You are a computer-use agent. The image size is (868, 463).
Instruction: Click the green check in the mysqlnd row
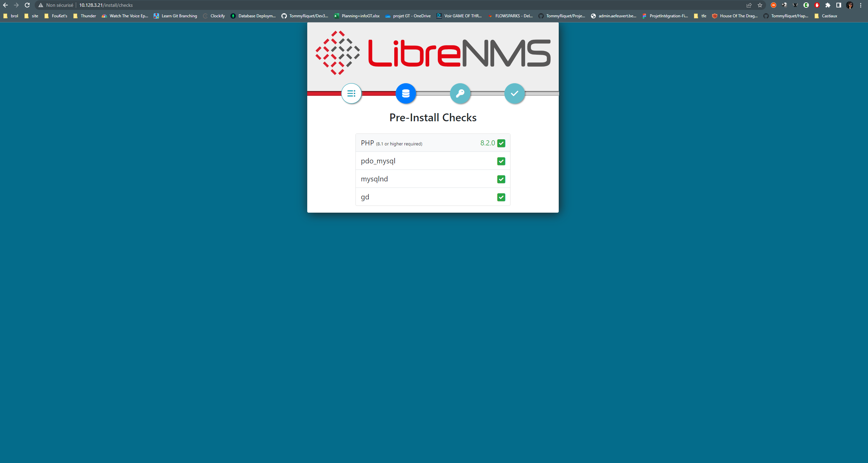point(501,179)
